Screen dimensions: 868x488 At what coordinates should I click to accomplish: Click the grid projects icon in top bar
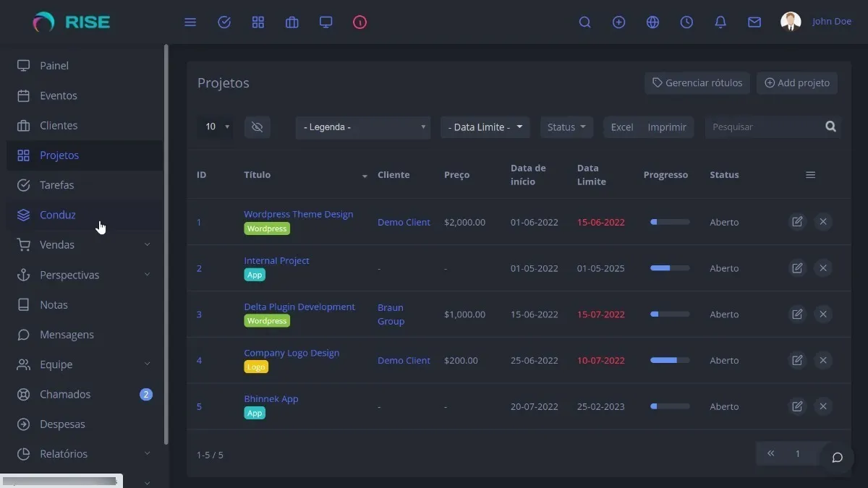click(x=258, y=22)
